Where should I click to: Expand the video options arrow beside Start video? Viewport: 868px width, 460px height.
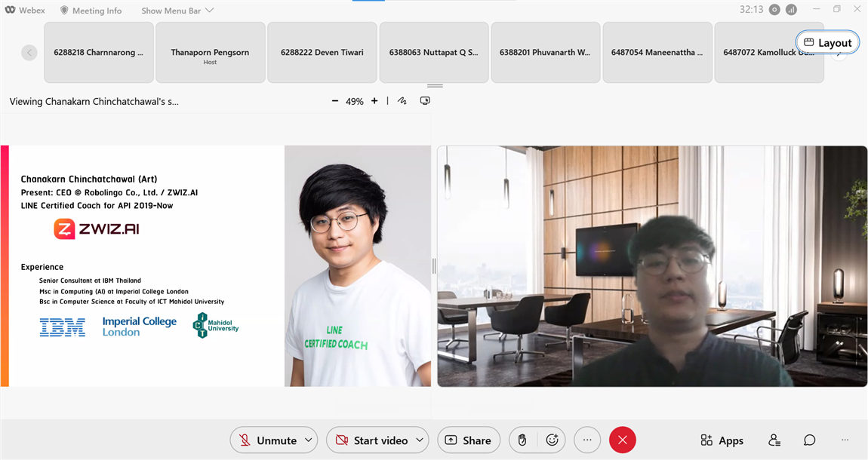(x=419, y=440)
